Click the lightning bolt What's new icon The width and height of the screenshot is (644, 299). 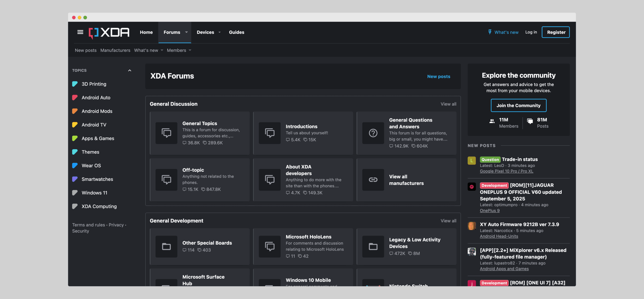pos(490,32)
